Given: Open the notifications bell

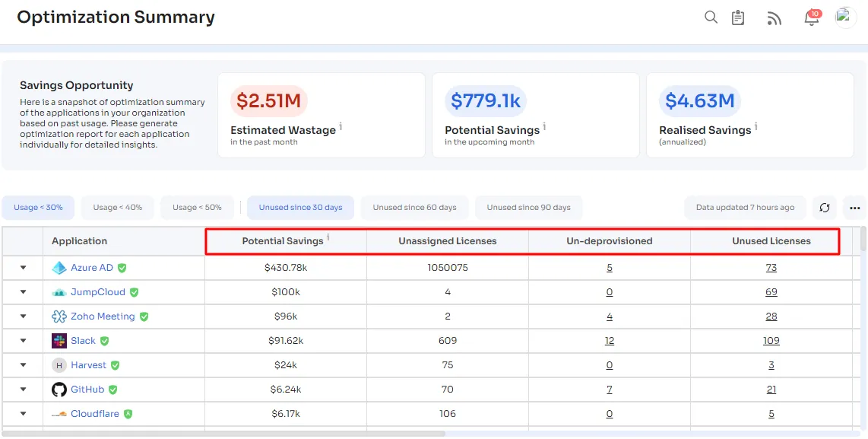Looking at the screenshot, I should pos(812,17).
